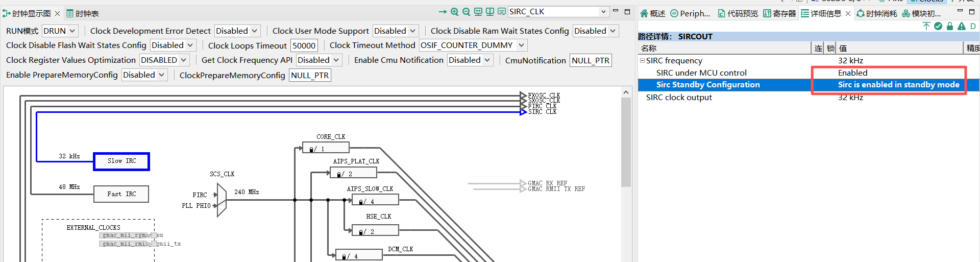Maximize the details panel

972,11
